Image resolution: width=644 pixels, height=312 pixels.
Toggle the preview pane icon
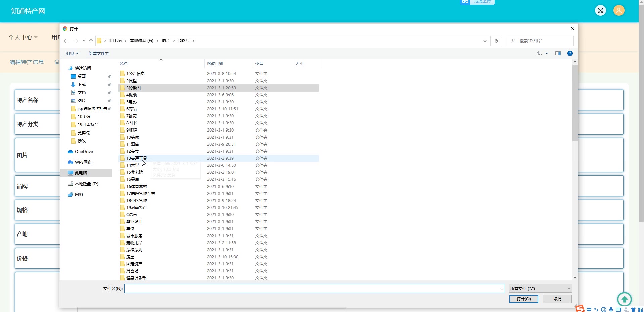coord(558,53)
